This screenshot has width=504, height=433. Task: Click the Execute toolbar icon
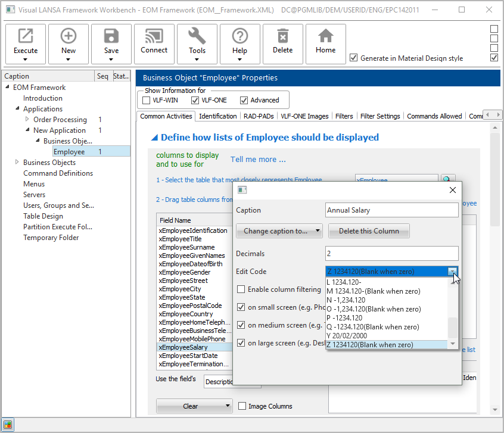pos(26,37)
